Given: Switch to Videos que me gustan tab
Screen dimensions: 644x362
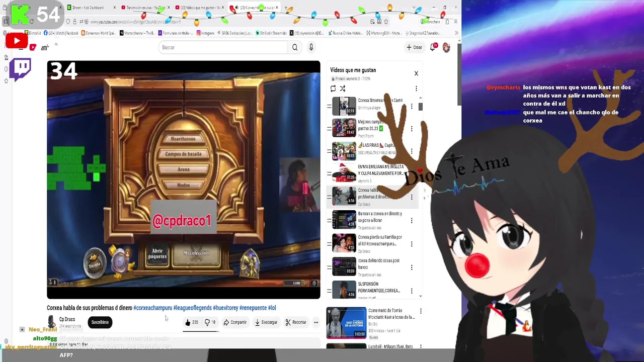Looking at the screenshot, I should pyautogui.click(x=199, y=8).
